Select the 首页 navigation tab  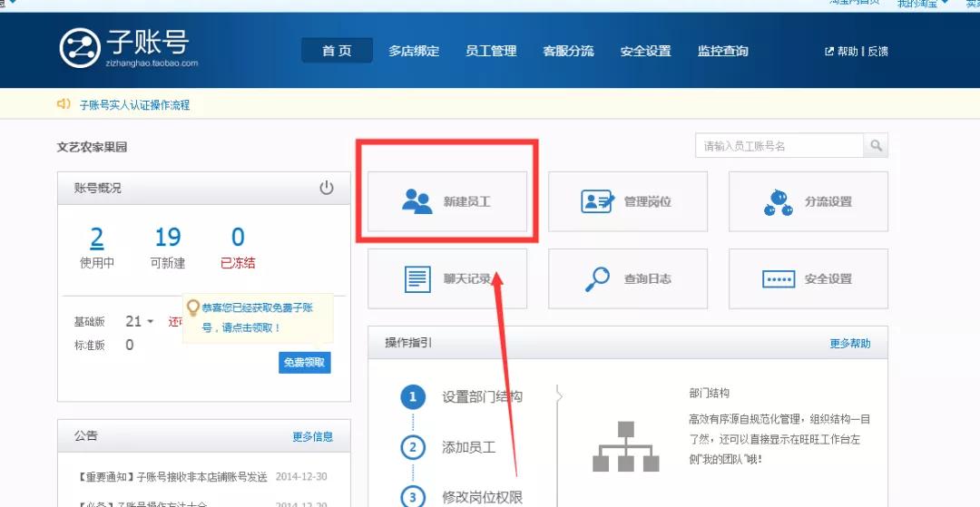pos(337,51)
